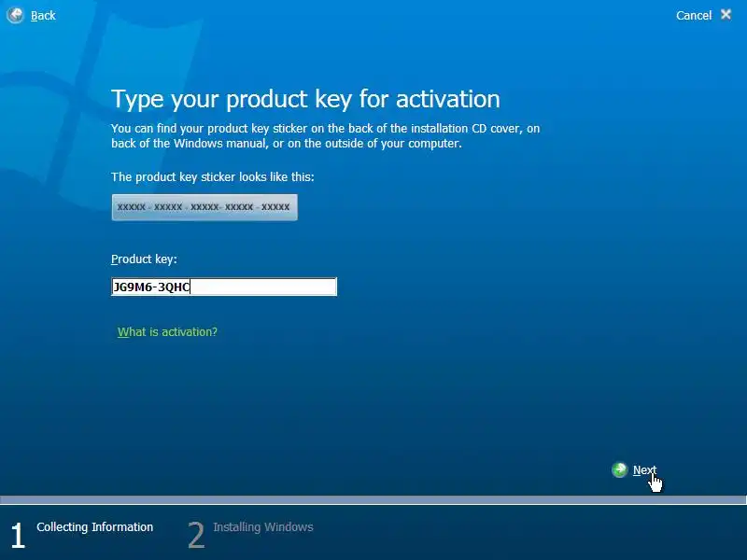Click the 'Installing Windows' step label
This screenshot has width=747, height=560.
coord(263,527)
